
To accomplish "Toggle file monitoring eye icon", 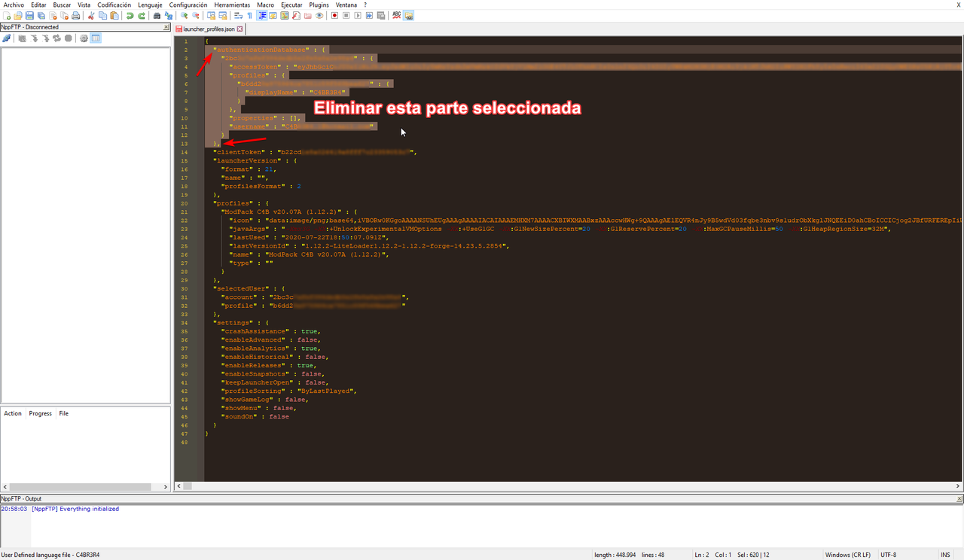I will (319, 15).
